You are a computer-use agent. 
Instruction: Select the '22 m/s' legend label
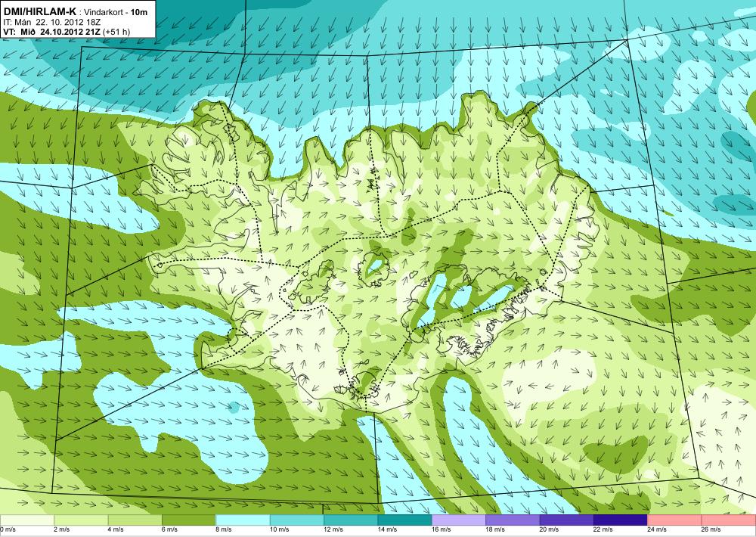603,529
